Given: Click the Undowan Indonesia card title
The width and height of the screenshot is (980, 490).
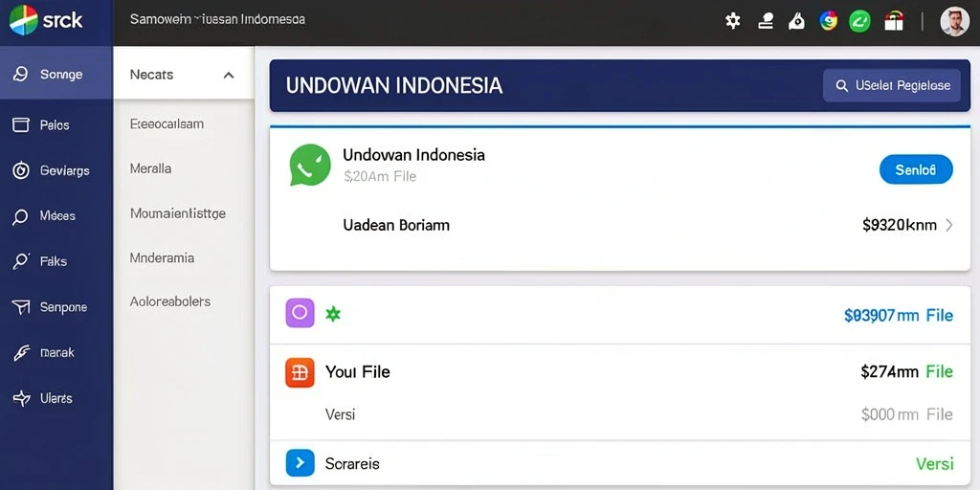Looking at the screenshot, I should (x=413, y=154).
